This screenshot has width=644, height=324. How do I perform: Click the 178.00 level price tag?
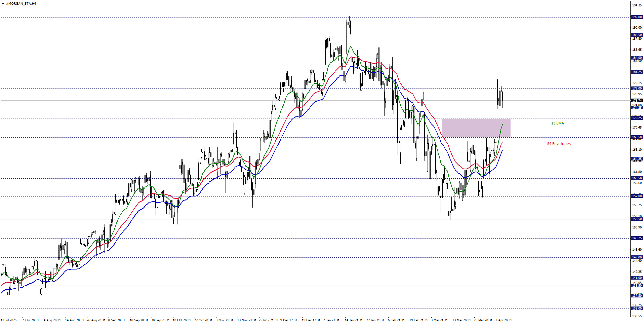(x=637, y=88)
